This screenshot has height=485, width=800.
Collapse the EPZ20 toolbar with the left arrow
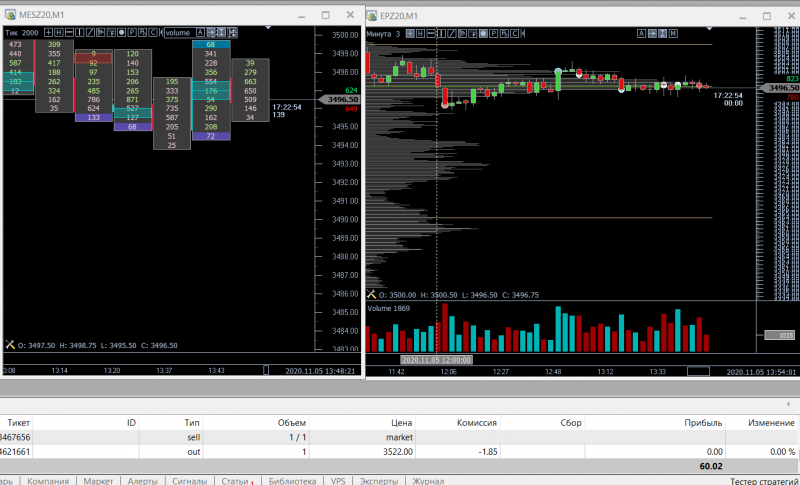[x=523, y=34]
